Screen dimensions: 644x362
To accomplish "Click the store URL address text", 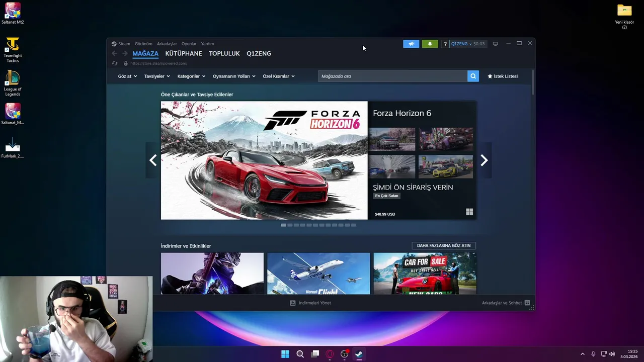I will point(158,63).
